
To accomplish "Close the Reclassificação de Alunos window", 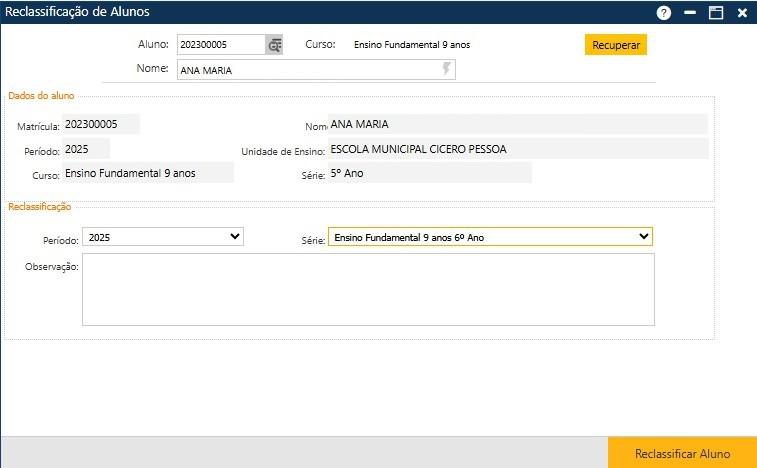I will pyautogui.click(x=742, y=13).
